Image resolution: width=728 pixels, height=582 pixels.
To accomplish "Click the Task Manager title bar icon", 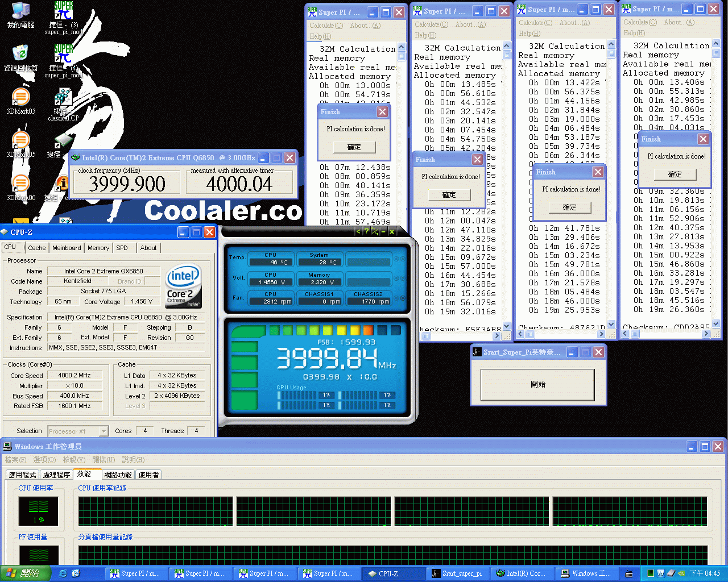I will point(7,446).
